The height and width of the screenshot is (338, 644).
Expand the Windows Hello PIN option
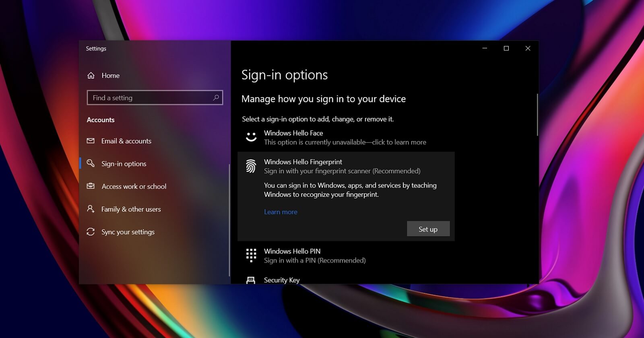pos(346,256)
